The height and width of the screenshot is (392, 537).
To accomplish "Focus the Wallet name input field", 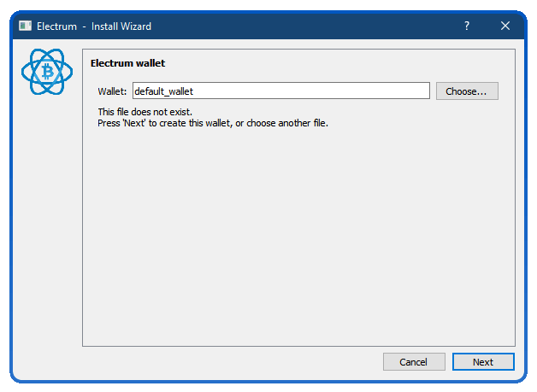I will pyautogui.click(x=281, y=91).
